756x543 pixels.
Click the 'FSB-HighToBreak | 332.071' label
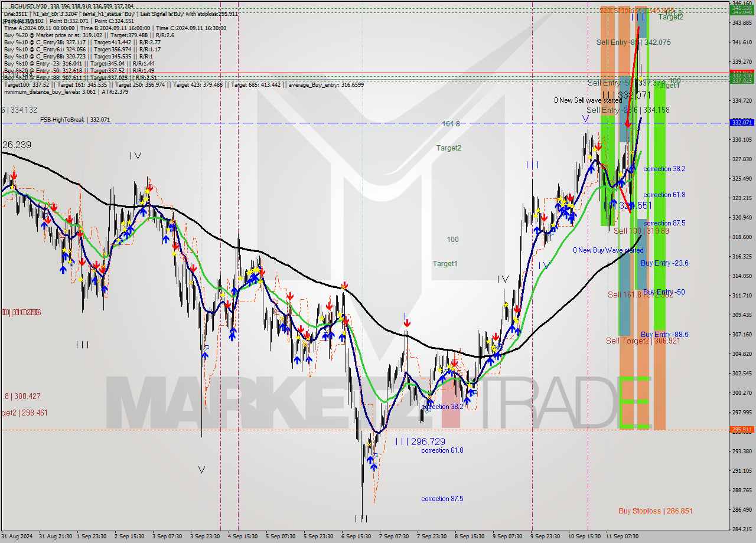tap(75, 119)
